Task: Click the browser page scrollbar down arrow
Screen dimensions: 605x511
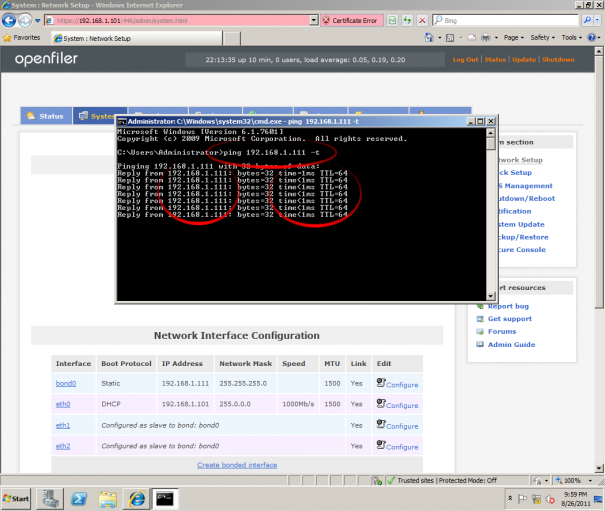Action: pyautogui.click(x=599, y=468)
